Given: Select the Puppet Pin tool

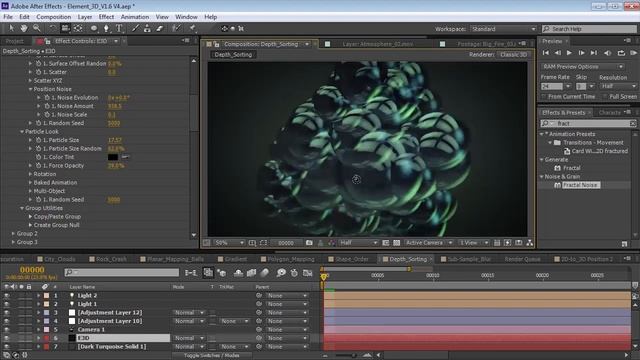Looking at the screenshot, I should point(192,28).
